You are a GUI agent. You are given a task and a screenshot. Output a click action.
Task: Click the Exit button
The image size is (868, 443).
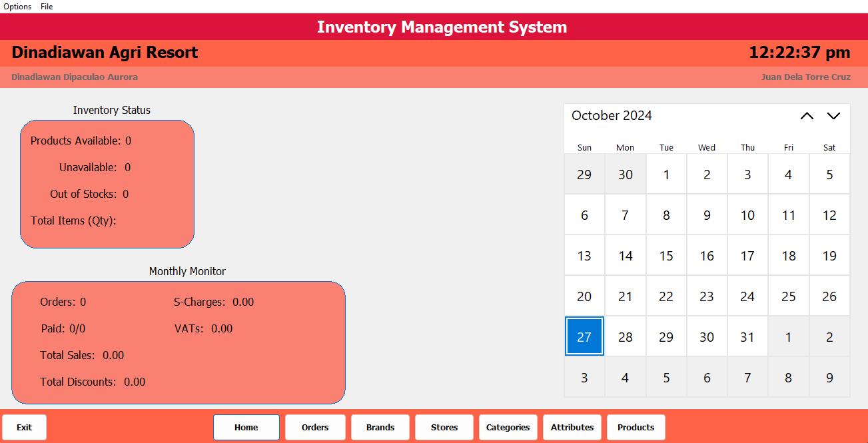25,427
